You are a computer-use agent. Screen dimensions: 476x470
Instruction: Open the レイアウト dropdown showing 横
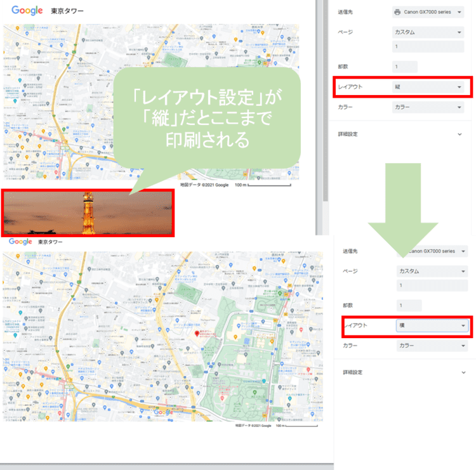432,325
